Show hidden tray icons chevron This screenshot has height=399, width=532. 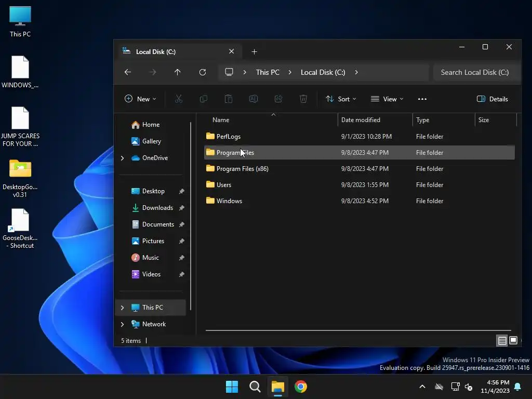coord(422,387)
